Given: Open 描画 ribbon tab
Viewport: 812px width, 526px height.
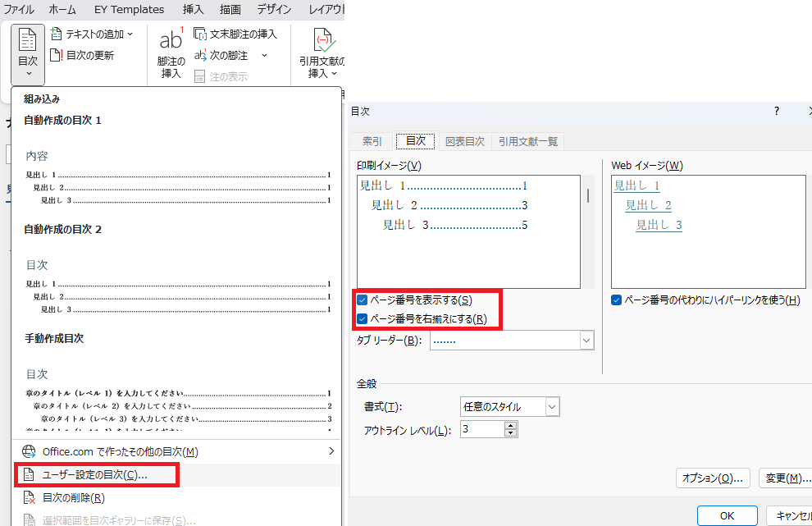Looking at the screenshot, I should coord(230,9).
